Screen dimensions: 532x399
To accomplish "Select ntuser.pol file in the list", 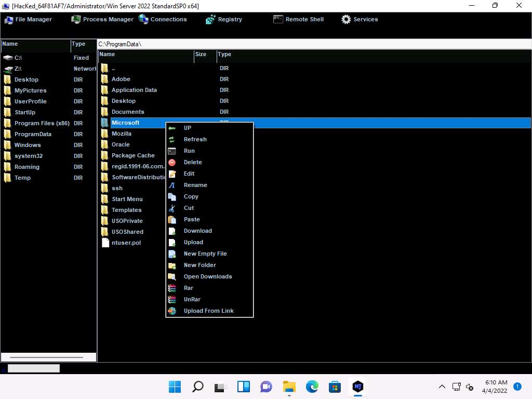I will click(x=126, y=243).
